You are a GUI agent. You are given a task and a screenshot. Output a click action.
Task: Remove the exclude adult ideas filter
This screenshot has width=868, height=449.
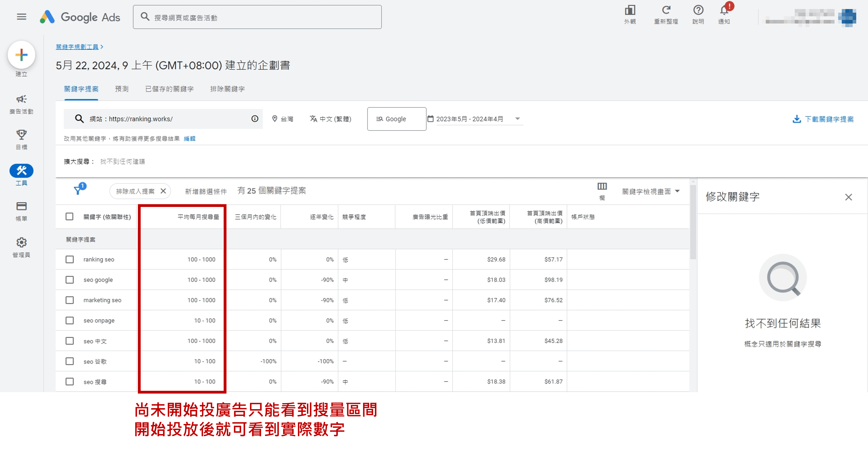(x=163, y=191)
